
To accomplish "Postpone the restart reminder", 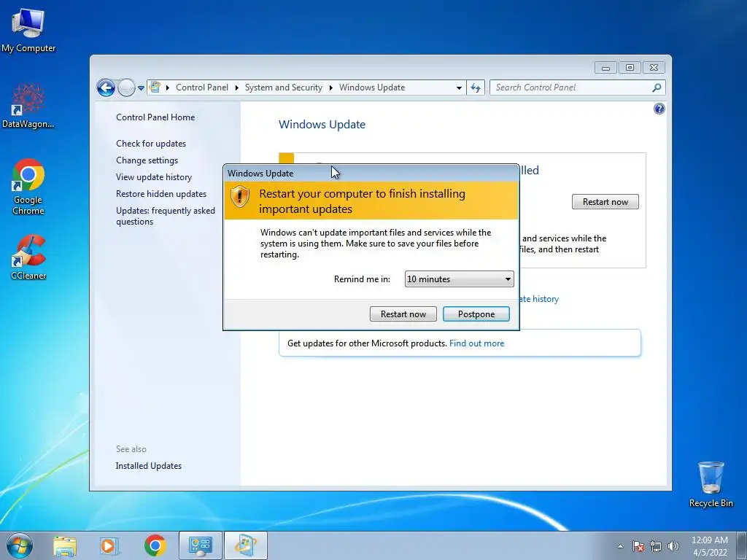I will pos(476,314).
